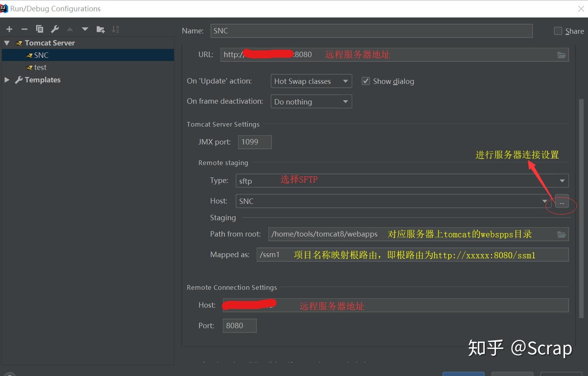This screenshot has width=588, height=376.
Task: Open the remote staging Type dropdown
Action: (x=562, y=181)
